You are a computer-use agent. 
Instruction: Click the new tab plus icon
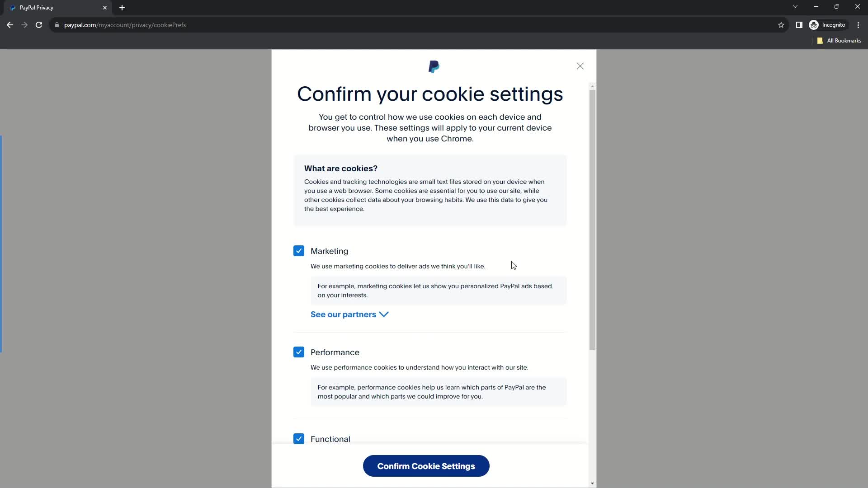[122, 7]
